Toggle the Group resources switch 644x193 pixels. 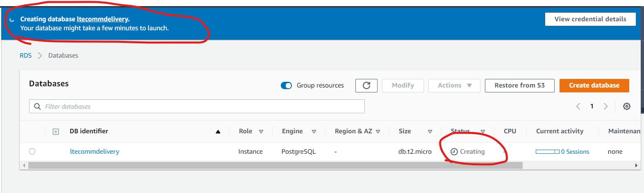[286, 85]
